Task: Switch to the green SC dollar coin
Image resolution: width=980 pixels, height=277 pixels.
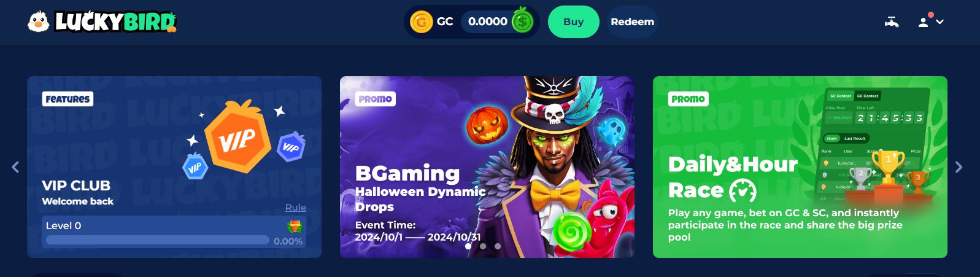Action: tap(523, 22)
